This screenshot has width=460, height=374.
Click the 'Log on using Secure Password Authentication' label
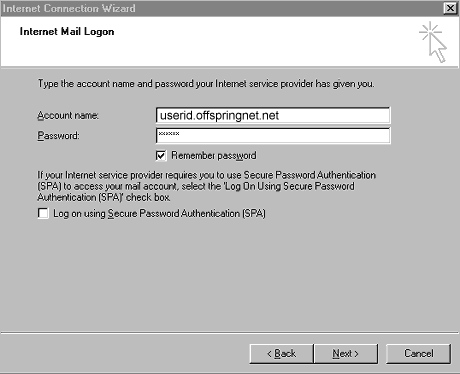159,214
